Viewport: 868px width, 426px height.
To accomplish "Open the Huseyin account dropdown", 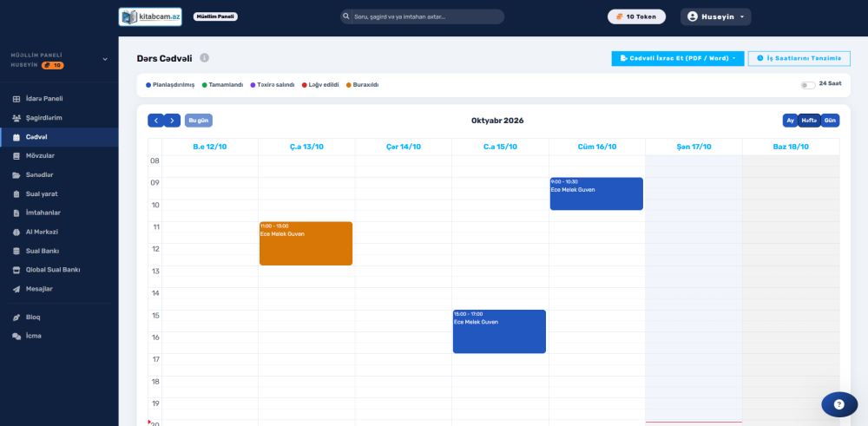I will tap(716, 16).
